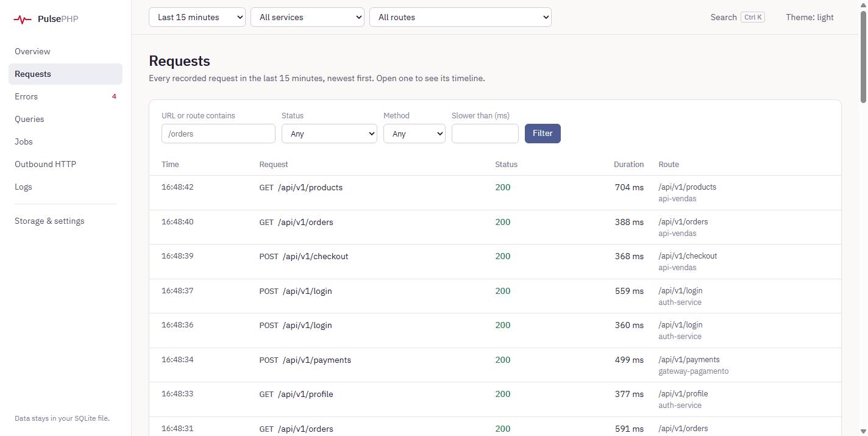This screenshot has height=436, width=868.
Task: Navigate to Outbound HTTP
Action: [65, 164]
